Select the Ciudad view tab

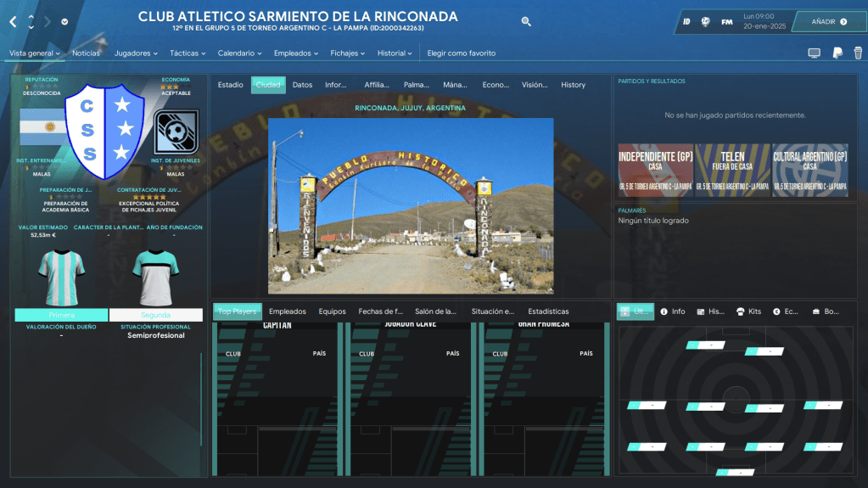pyautogui.click(x=268, y=85)
